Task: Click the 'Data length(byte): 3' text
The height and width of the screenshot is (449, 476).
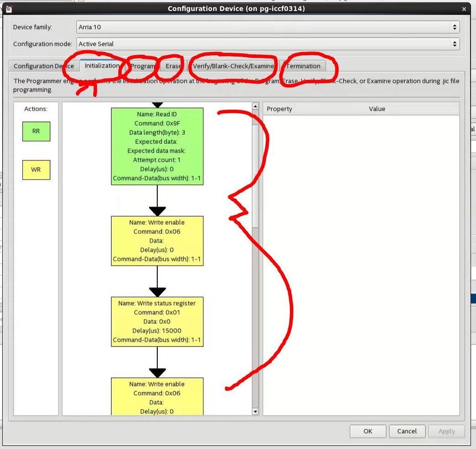Action: click(x=157, y=132)
